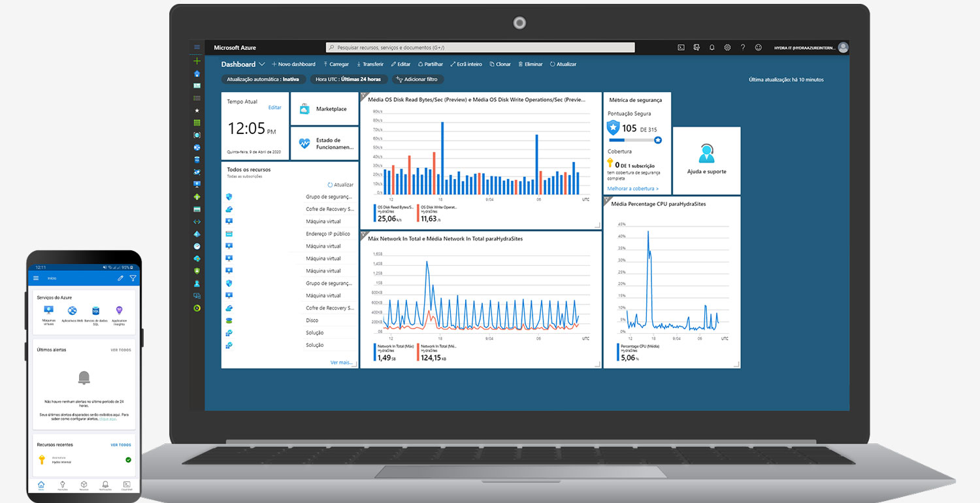
Task: Open Atualização automática: Inativa filter pill
Action: click(x=264, y=79)
